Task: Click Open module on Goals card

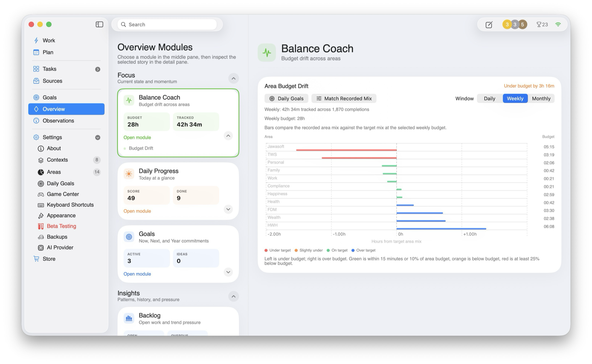Action: (x=137, y=274)
